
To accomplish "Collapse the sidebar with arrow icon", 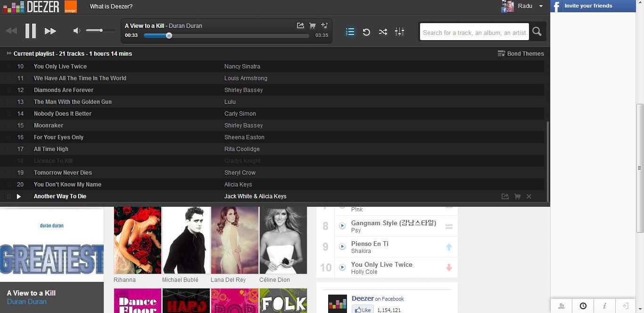I will pos(626,306).
